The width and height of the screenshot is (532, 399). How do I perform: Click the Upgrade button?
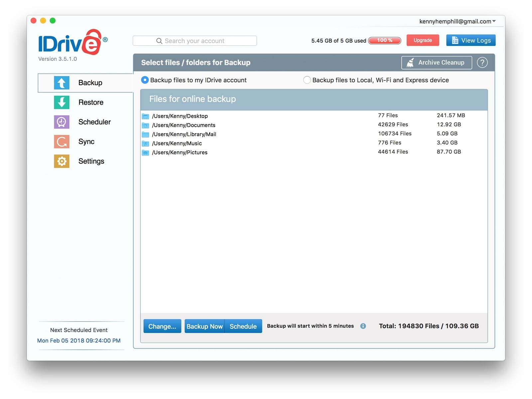click(x=423, y=40)
